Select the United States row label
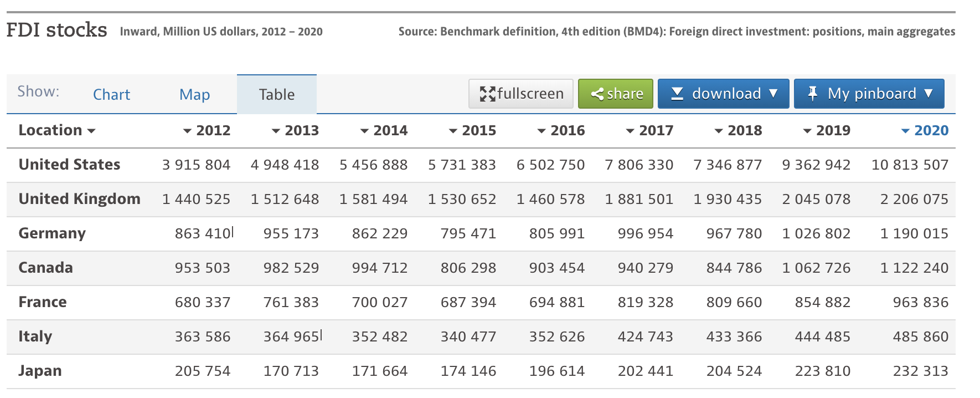 pos(69,165)
